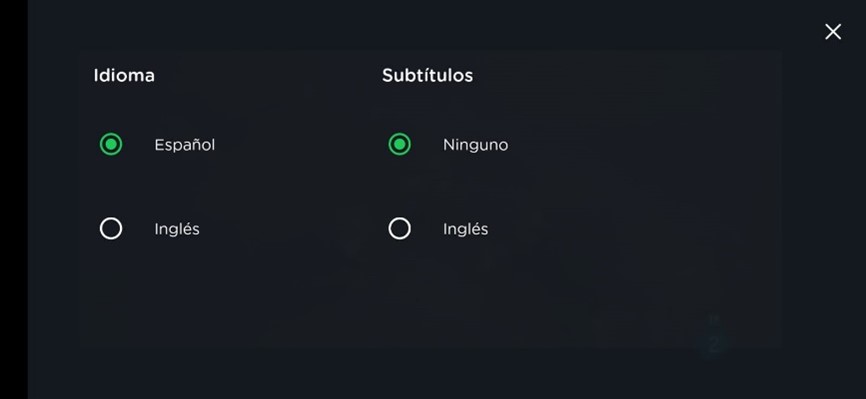Image resolution: width=866 pixels, height=399 pixels.
Task: Click the Español text label
Action: tap(184, 145)
